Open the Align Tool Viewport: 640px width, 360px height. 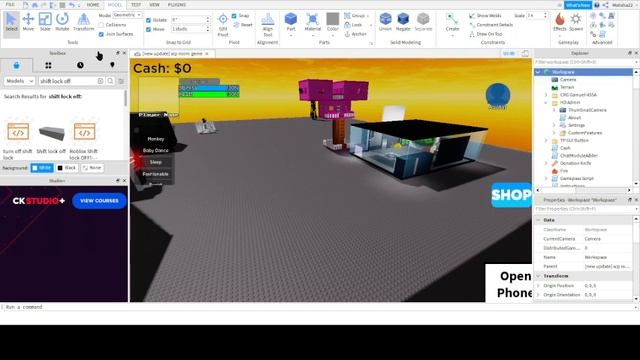point(267,24)
